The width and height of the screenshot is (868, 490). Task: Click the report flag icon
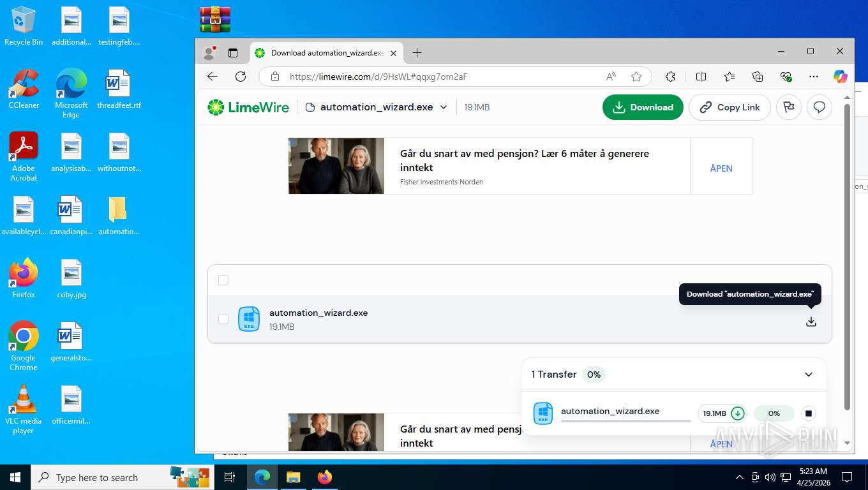click(789, 107)
